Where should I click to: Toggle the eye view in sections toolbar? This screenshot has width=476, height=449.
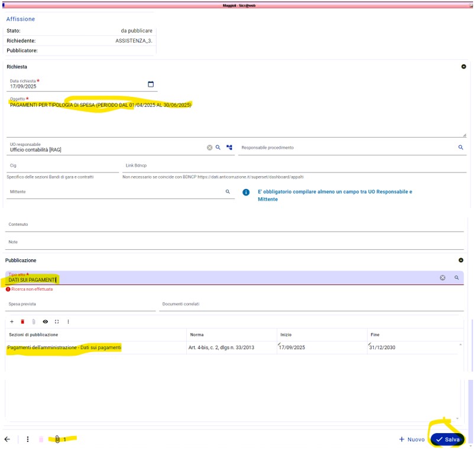coord(45,321)
